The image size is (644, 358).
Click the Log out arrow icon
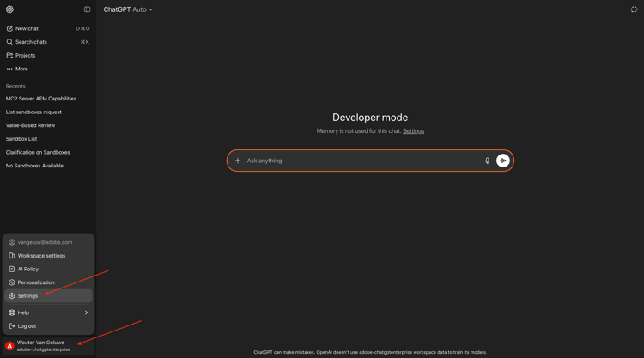[12, 326]
